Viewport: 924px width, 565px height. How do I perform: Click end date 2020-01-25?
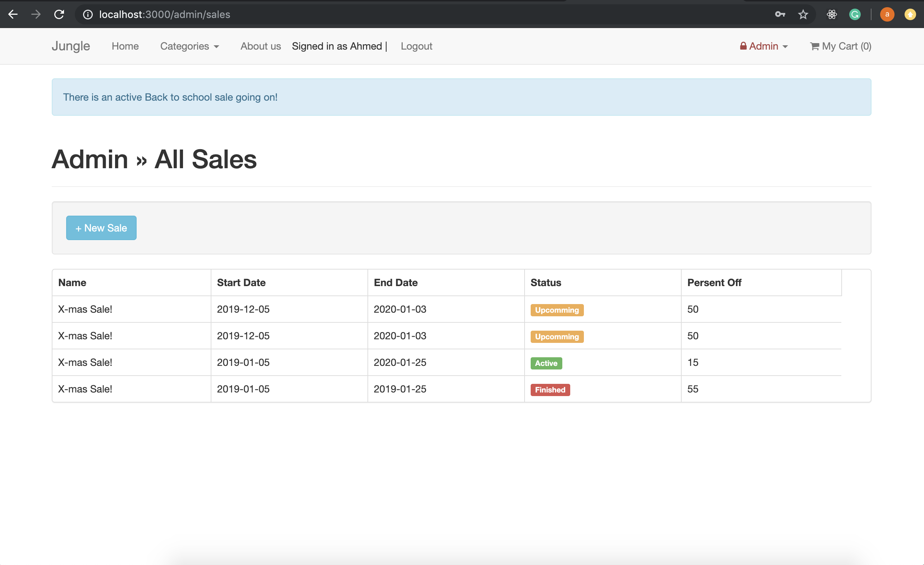[400, 363]
